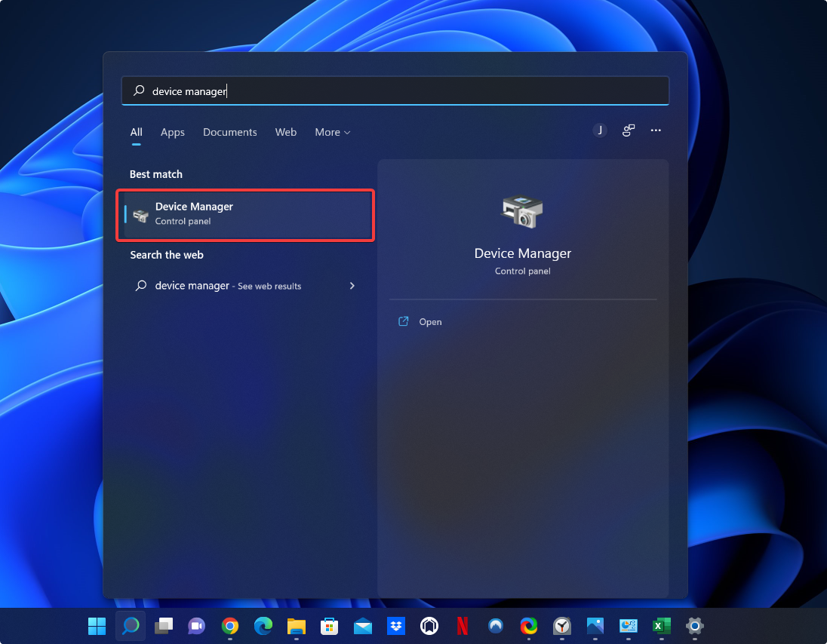Open Dropbox from the taskbar
This screenshot has width=827, height=644.
pyautogui.click(x=396, y=626)
